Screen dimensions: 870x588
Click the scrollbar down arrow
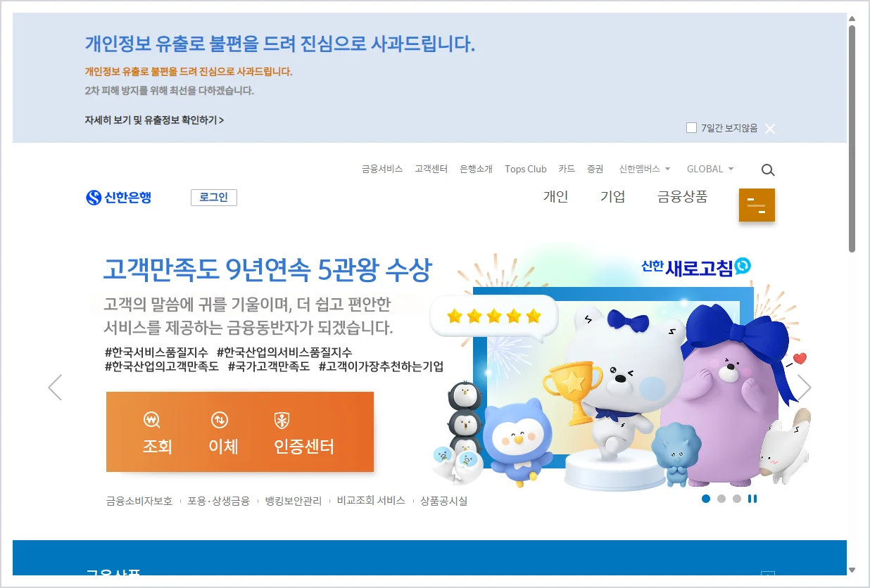(852, 570)
